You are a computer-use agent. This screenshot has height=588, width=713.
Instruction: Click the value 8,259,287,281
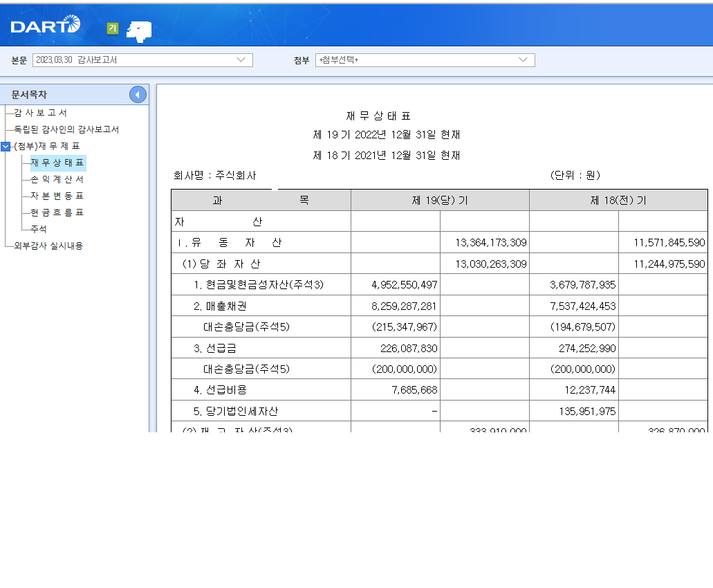[x=404, y=306]
